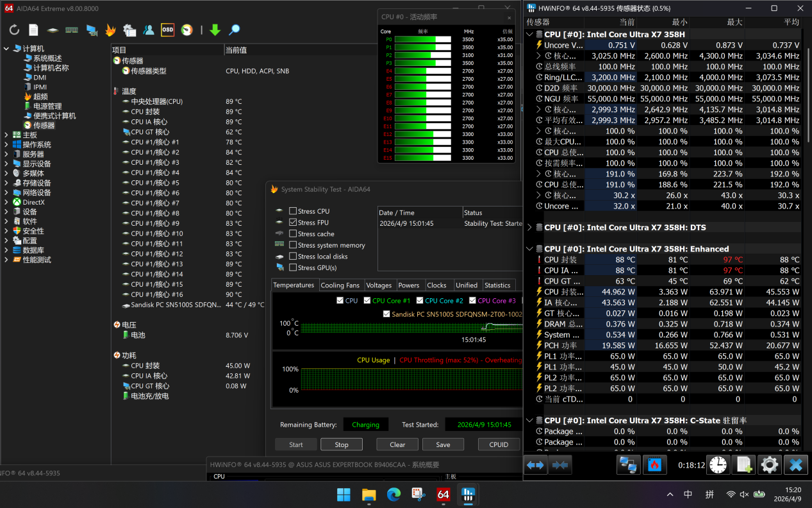Open the AIDA64 report page icon
Viewport: 812px width, 508px height.
33,30
